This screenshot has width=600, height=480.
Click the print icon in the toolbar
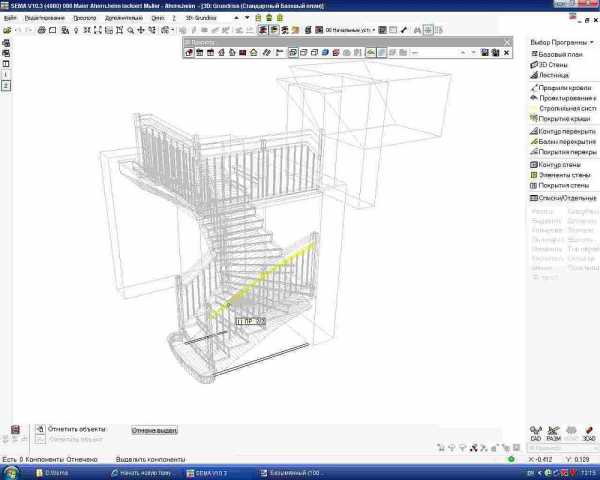coord(65,30)
